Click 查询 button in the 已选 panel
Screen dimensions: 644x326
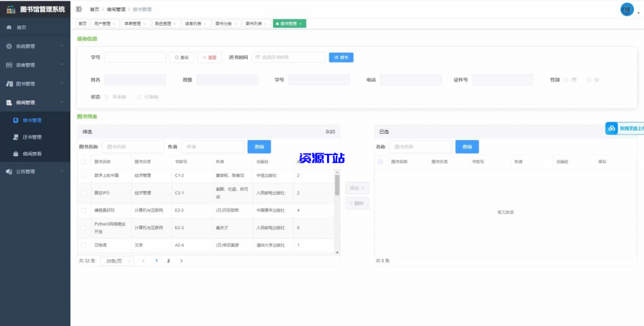467,146
